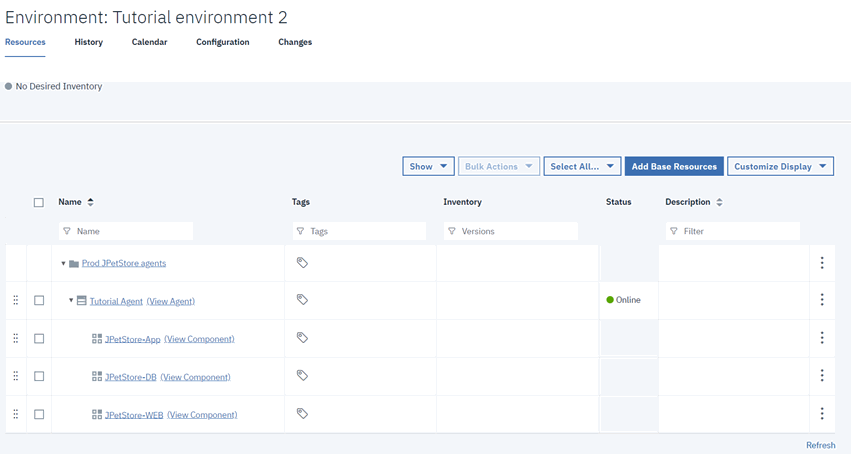Click the drag handle on JPetStore-DB row
Screen dimensions: 851x454
point(16,376)
